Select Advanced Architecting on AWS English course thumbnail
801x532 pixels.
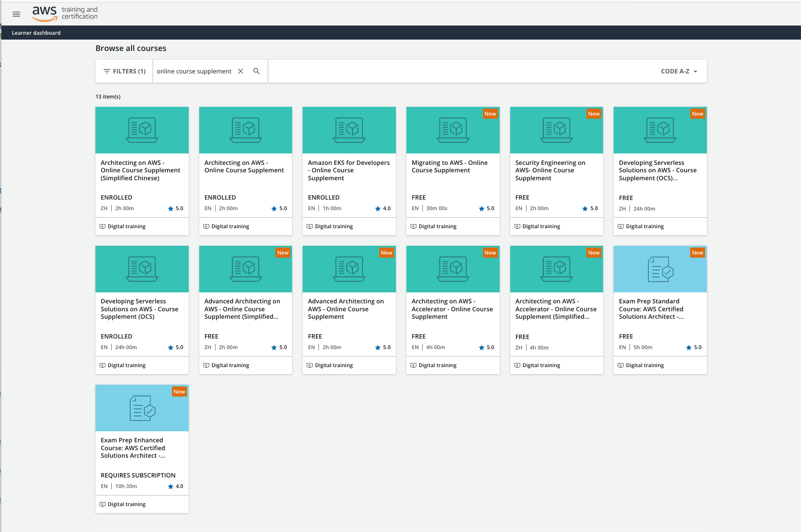(x=349, y=269)
